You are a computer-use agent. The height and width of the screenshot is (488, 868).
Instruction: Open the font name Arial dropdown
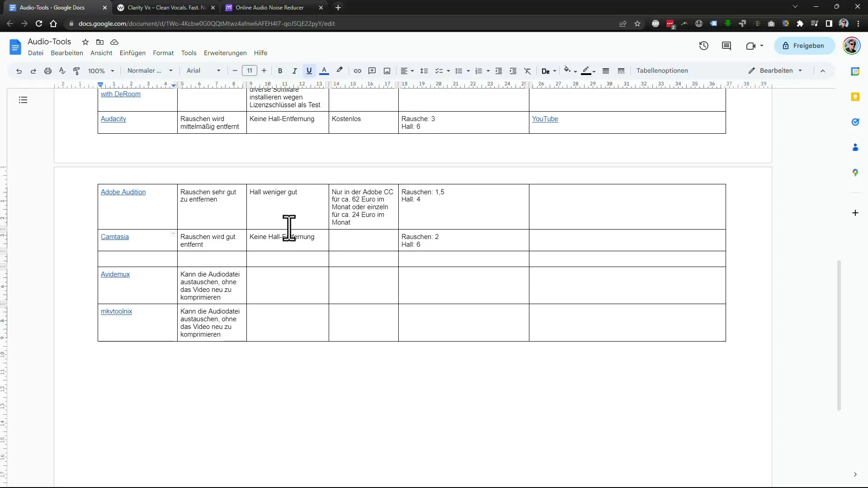click(203, 70)
